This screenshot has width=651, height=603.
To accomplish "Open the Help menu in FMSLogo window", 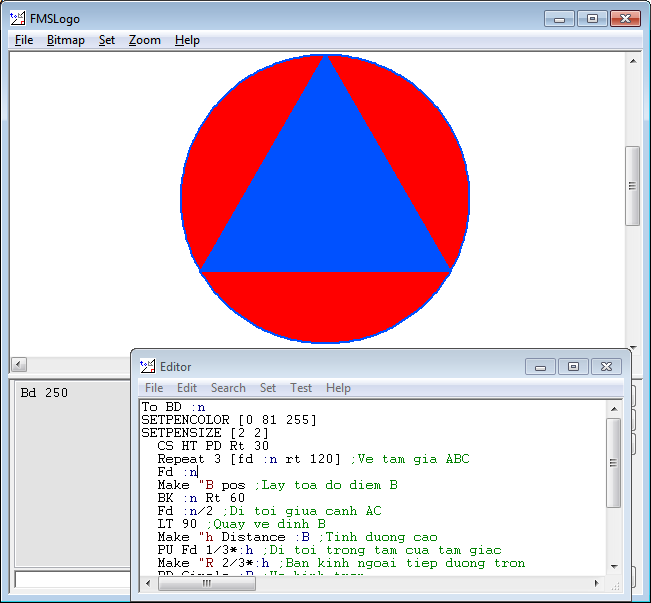I will pyautogui.click(x=187, y=40).
